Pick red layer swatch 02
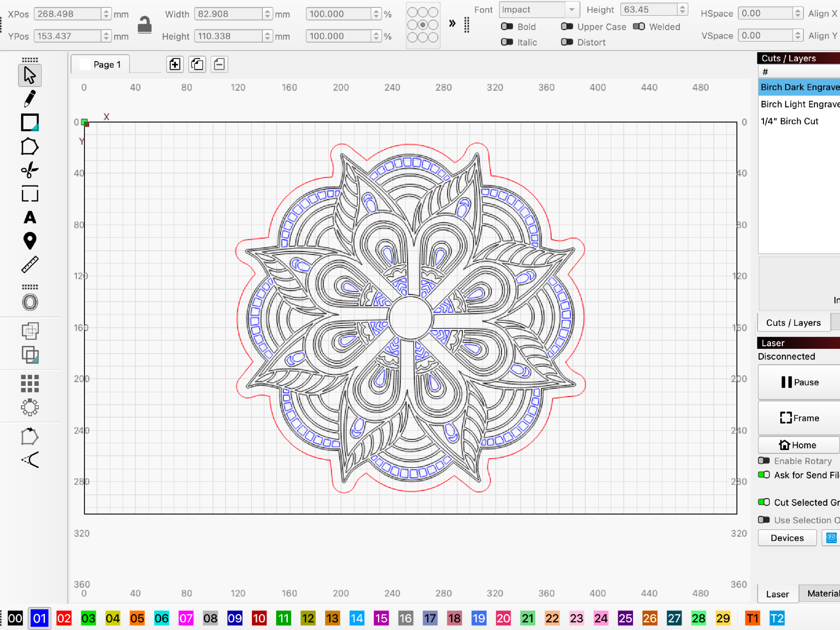This screenshot has width=840, height=630. pyautogui.click(x=64, y=618)
